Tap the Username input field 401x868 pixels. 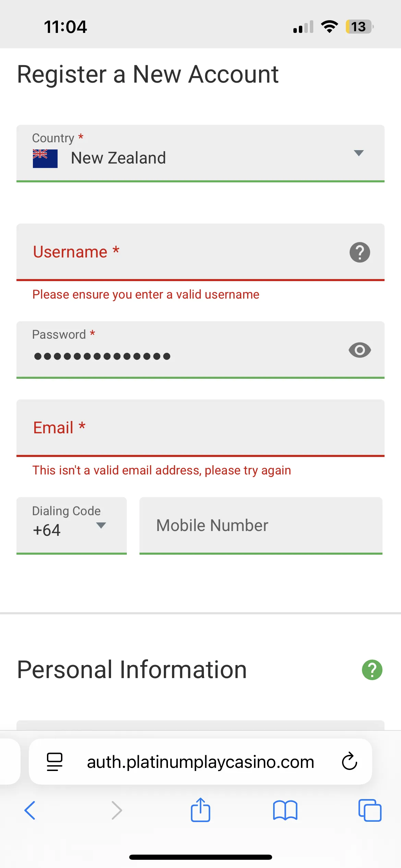pos(185,252)
